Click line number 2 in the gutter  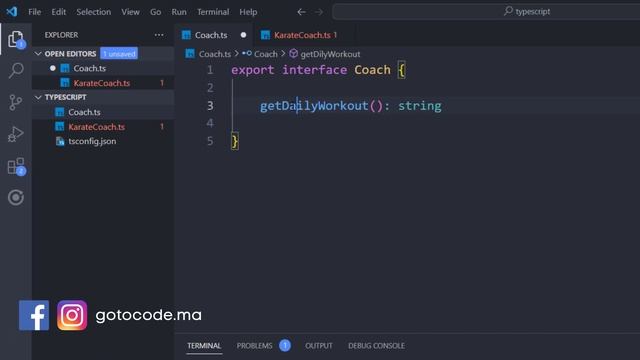(210, 88)
